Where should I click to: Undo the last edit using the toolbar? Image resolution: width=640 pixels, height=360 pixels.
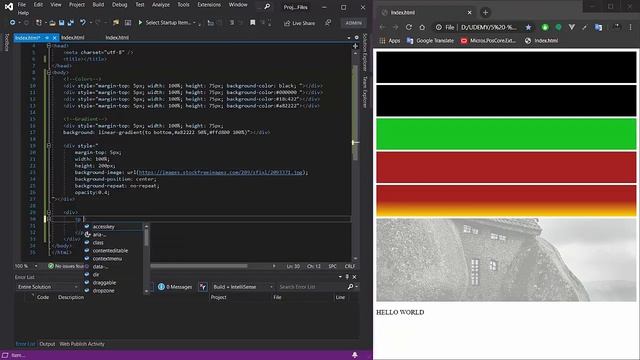(83, 23)
